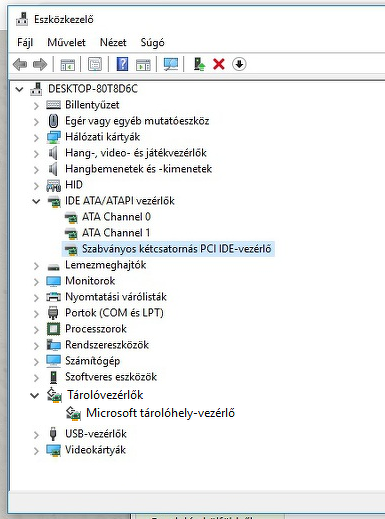
Task: Expand the Rendszereszközök category
Action: pos(36,346)
